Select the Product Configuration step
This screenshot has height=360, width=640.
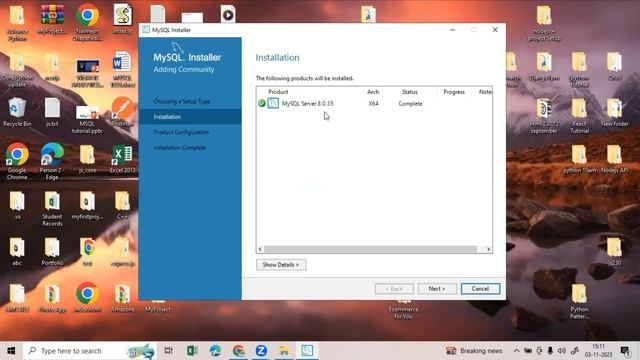181,132
